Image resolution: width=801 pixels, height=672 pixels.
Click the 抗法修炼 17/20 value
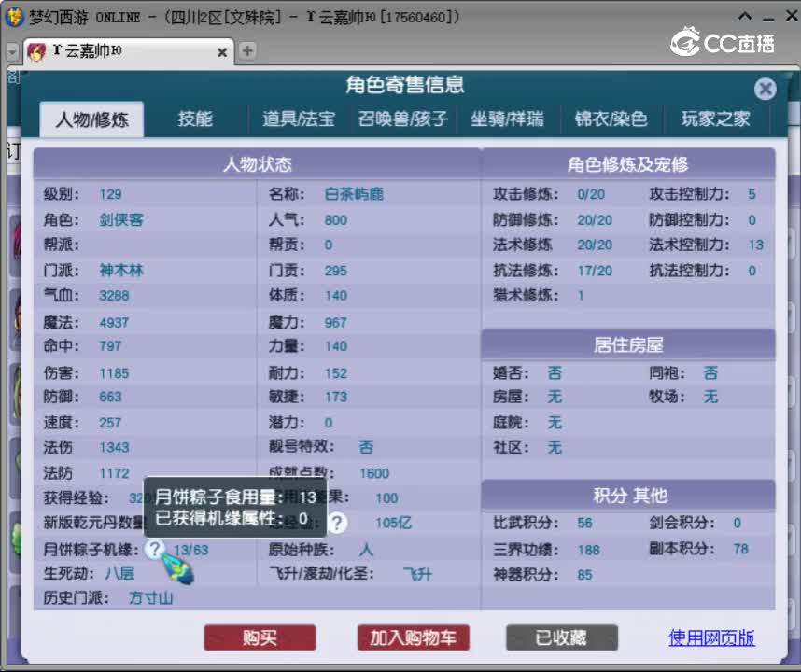[595, 271]
